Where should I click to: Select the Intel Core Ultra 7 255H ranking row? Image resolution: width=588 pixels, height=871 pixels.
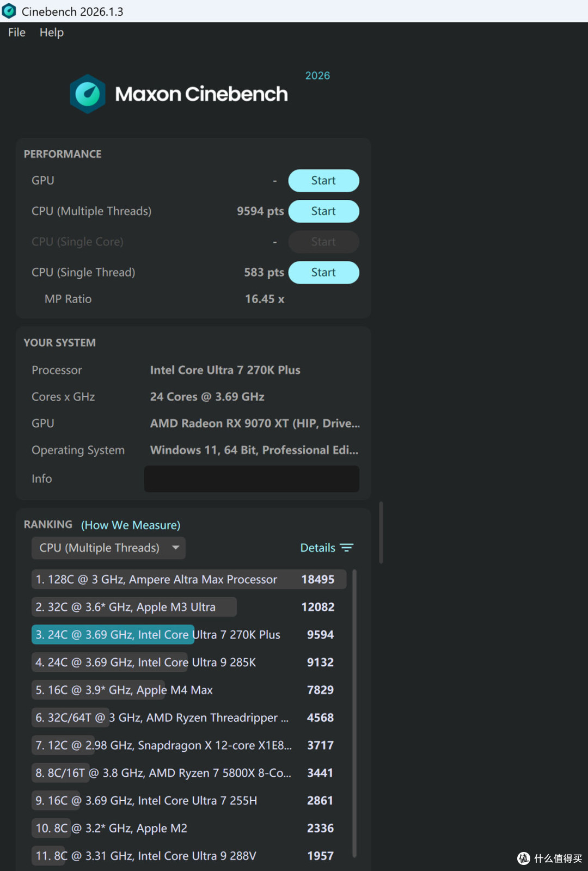[188, 801]
